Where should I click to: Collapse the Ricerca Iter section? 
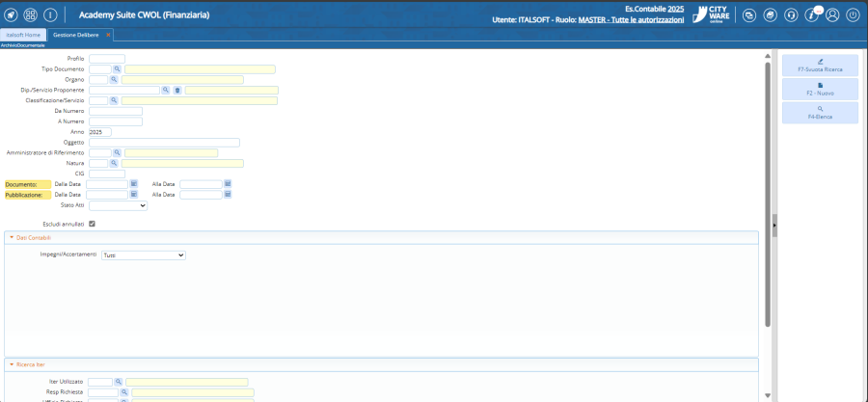12,364
